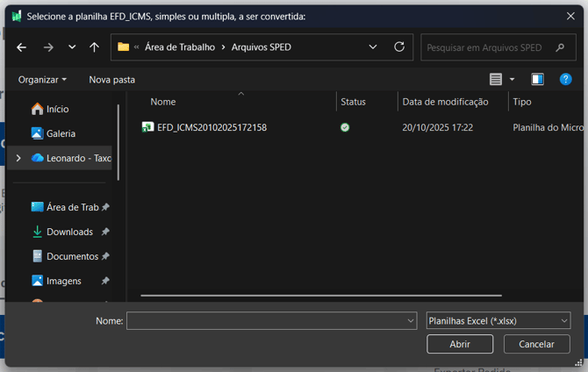Viewport: 588px width, 372px height.
Task: Click navigation pane vertical scrollbar
Action: (118, 142)
